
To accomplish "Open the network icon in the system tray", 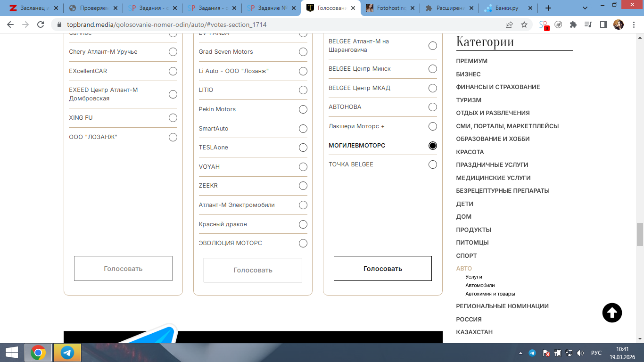I will tap(569, 353).
